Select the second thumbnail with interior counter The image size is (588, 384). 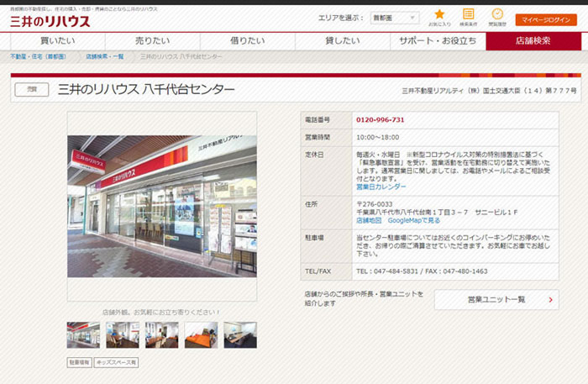click(123, 335)
